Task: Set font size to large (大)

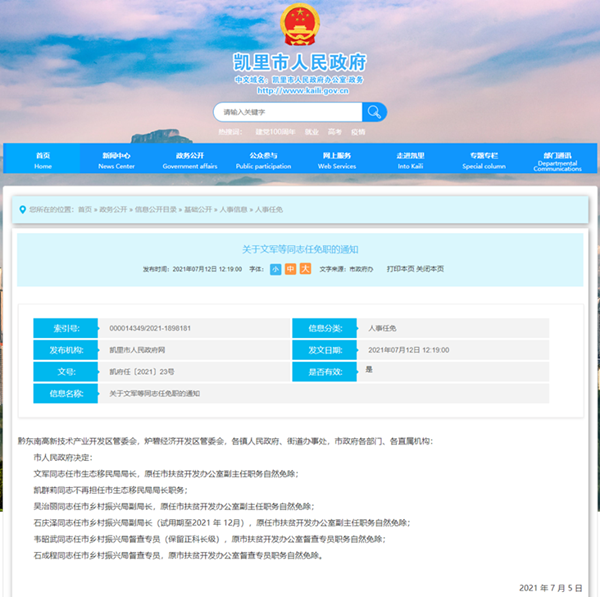Action: 305,269
